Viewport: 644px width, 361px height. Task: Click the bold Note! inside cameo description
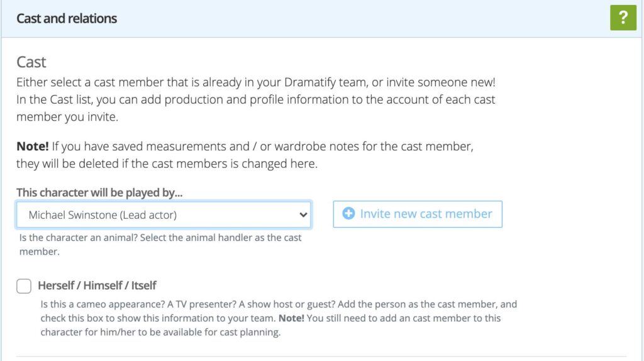291,318
